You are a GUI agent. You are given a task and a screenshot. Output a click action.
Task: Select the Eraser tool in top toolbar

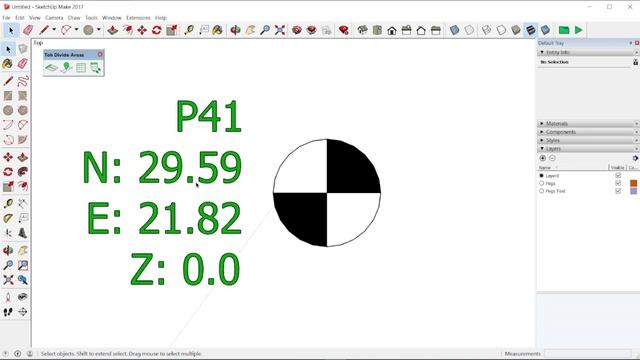(28, 30)
